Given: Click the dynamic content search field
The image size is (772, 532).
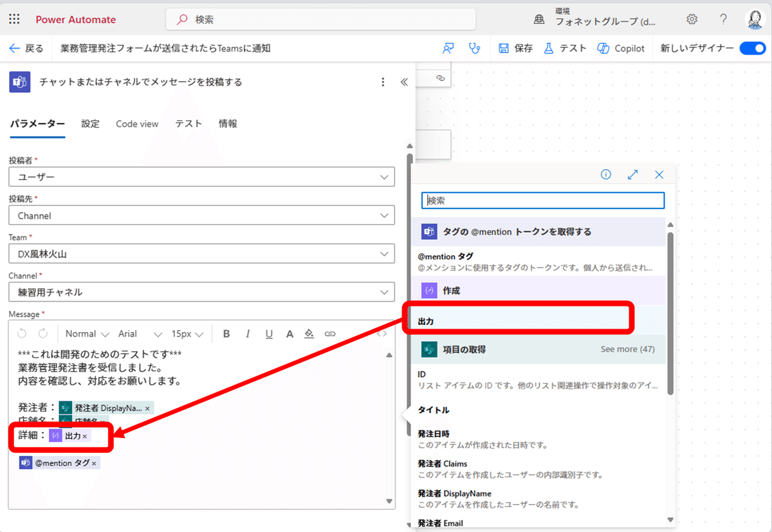Looking at the screenshot, I should pyautogui.click(x=543, y=200).
